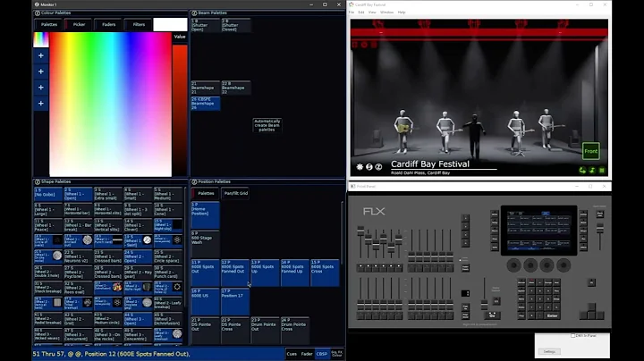Click the white colour preview swatch
Screen dimensions: 644x361
click(170, 25)
